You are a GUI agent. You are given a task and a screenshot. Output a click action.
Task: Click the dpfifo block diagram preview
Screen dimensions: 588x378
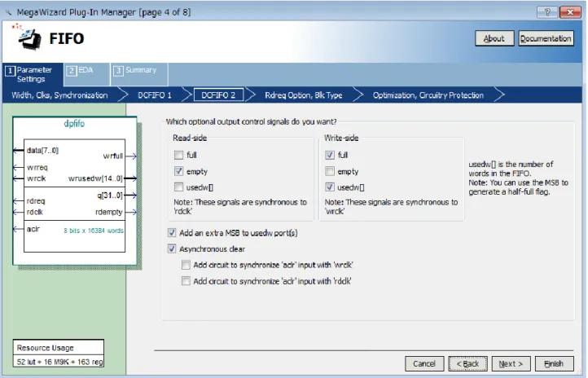coord(75,191)
